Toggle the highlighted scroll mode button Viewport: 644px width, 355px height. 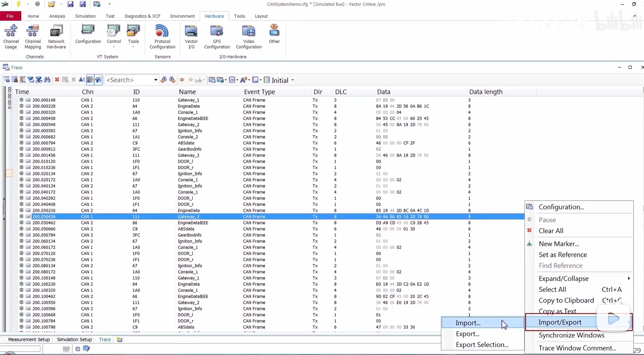[x=90, y=80]
